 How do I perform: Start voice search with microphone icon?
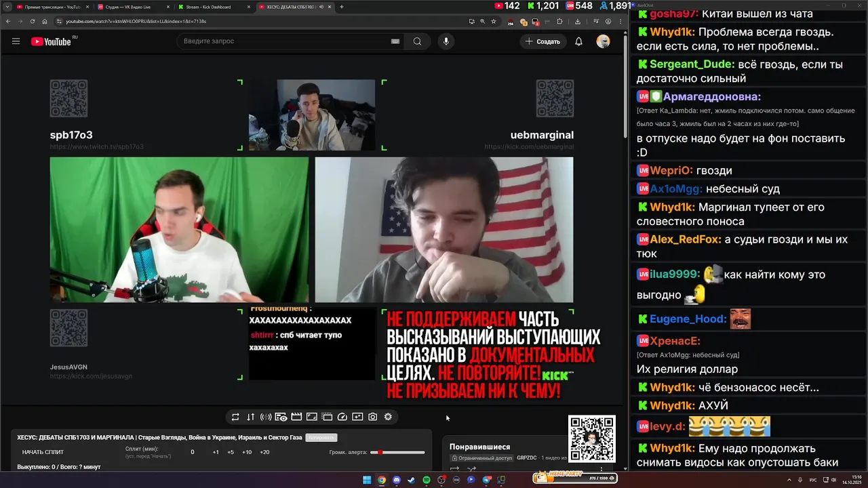coord(446,41)
